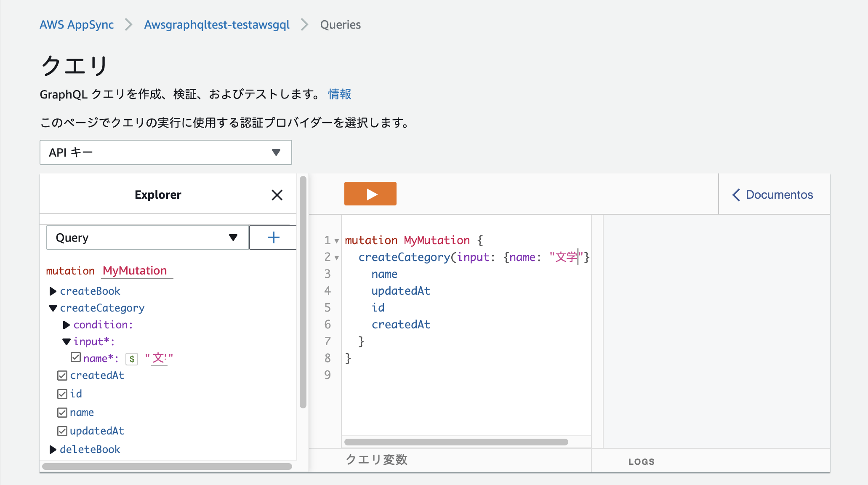The width and height of the screenshot is (868, 485).
Task: Click the $ variable icon next to name
Action: (x=132, y=359)
